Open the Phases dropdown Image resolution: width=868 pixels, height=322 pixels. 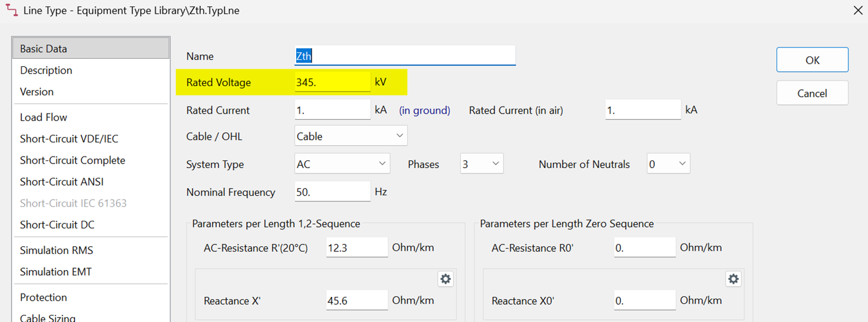(482, 164)
